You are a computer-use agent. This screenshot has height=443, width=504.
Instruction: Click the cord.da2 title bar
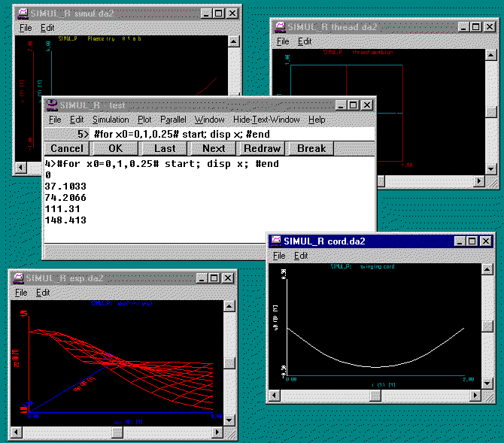coord(381,241)
